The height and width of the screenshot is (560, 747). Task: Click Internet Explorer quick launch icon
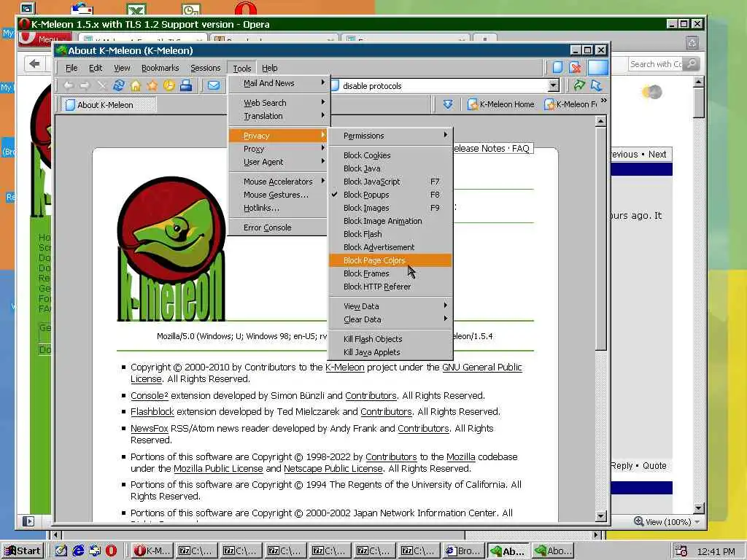click(78, 551)
